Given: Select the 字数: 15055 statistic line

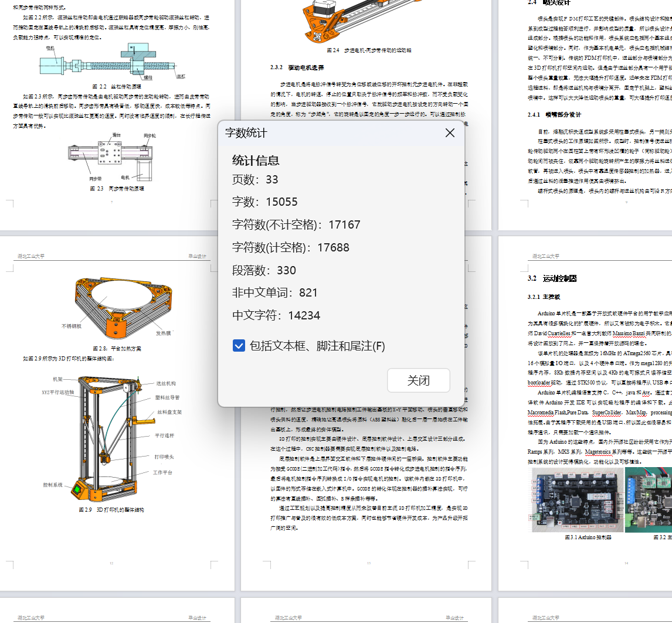Looking at the screenshot, I should [264, 202].
